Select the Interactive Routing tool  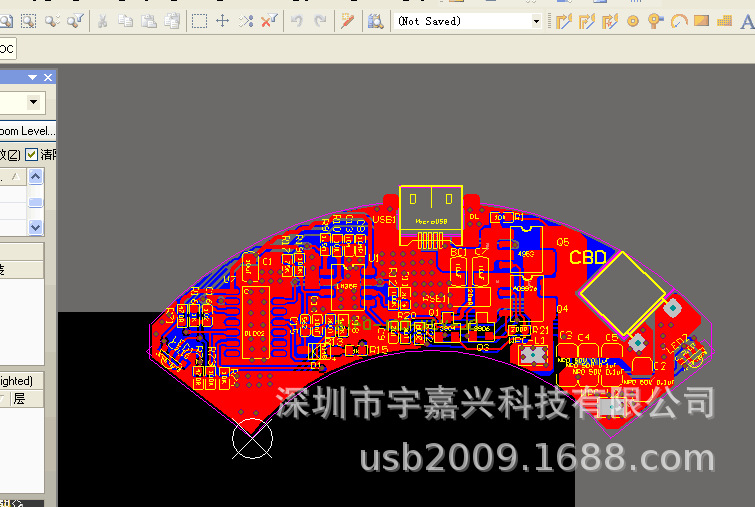pyautogui.click(x=563, y=21)
